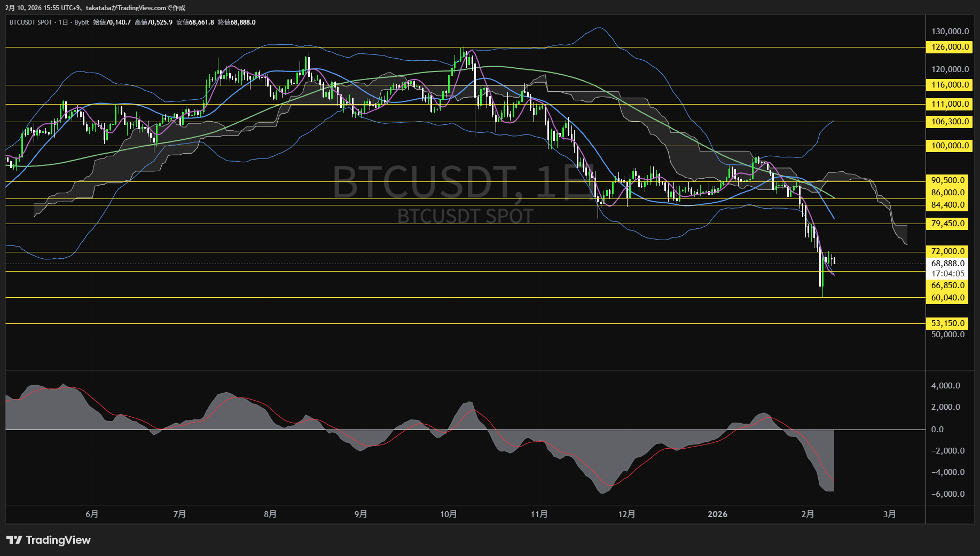Image resolution: width=980 pixels, height=556 pixels.
Task: Click the 72,000.0 yellow price label
Action: coord(948,251)
